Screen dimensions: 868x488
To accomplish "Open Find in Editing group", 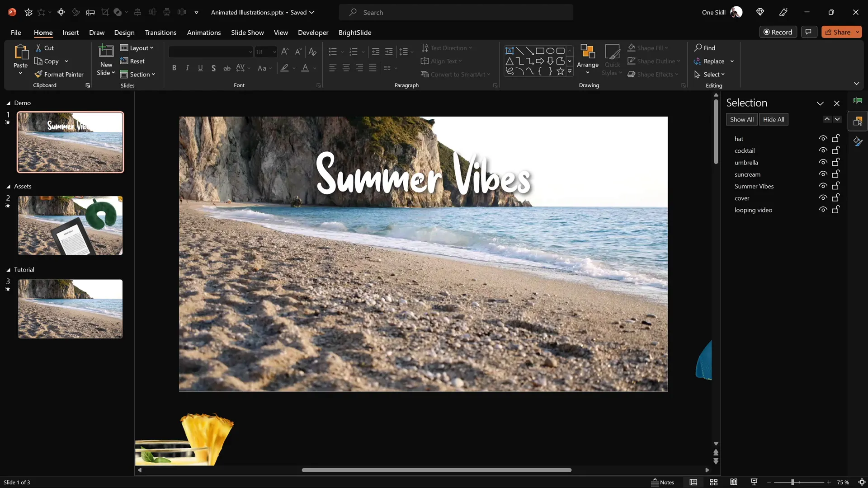I will pyautogui.click(x=705, y=48).
